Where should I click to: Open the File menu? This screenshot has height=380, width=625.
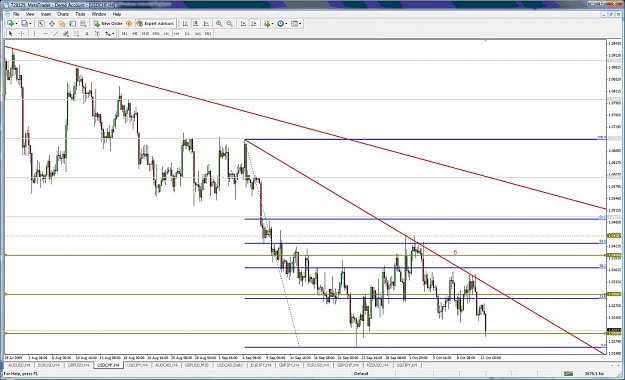(x=16, y=14)
